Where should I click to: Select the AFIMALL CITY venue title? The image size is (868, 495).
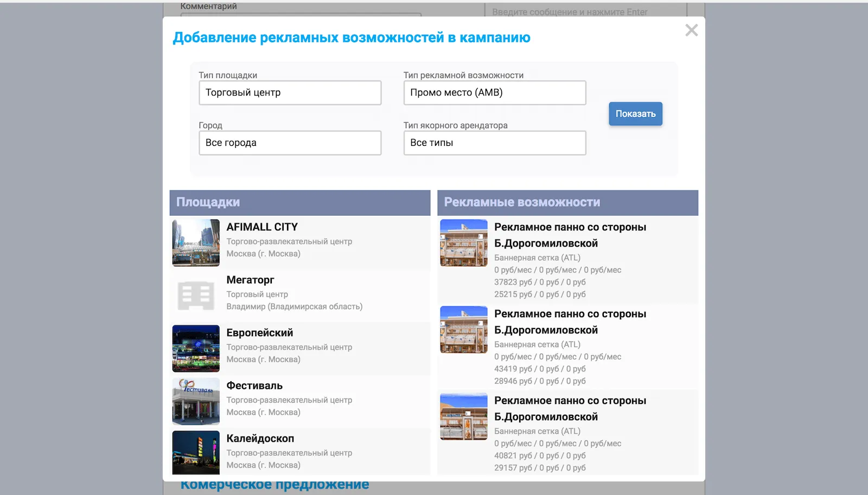(262, 227)
